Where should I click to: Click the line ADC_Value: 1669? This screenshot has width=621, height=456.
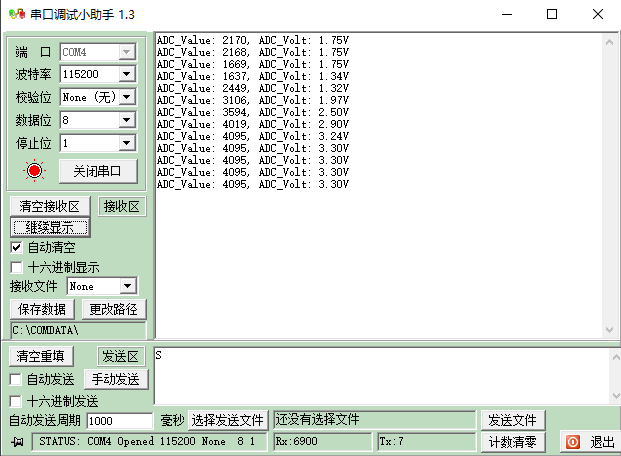[253, 64]
